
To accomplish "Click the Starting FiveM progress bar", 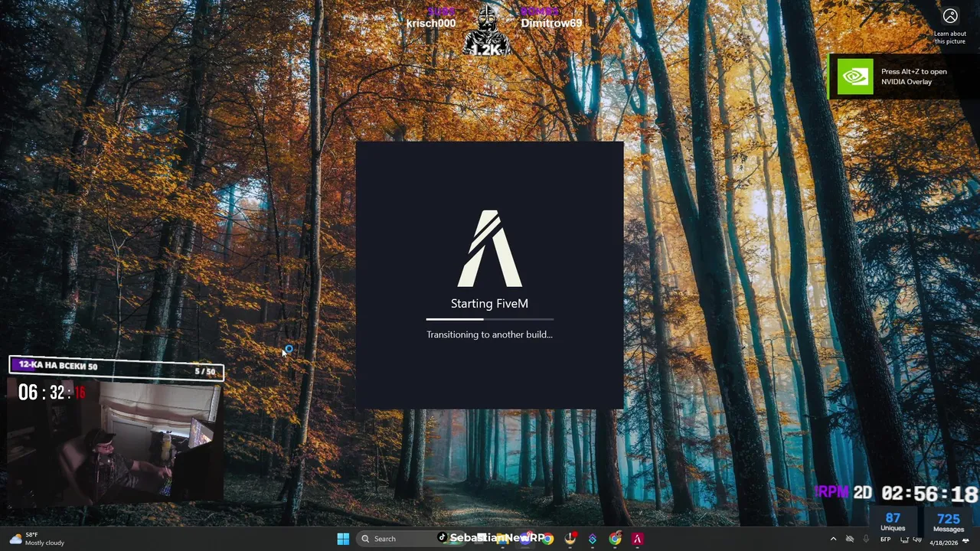I will point(489,319).
